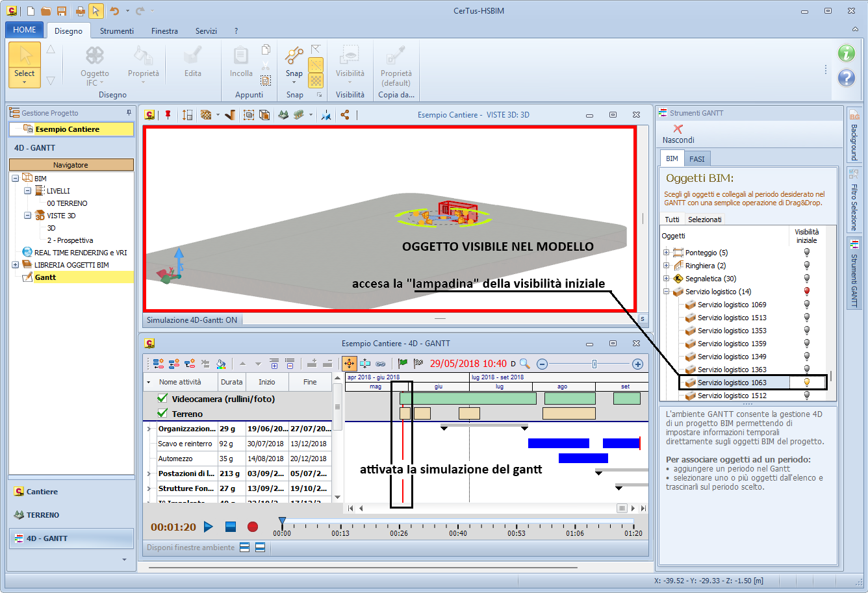Click the red pin icon in 3D toolbar
The width and height of the screenshot is (868, 593).
coord(168,115)
